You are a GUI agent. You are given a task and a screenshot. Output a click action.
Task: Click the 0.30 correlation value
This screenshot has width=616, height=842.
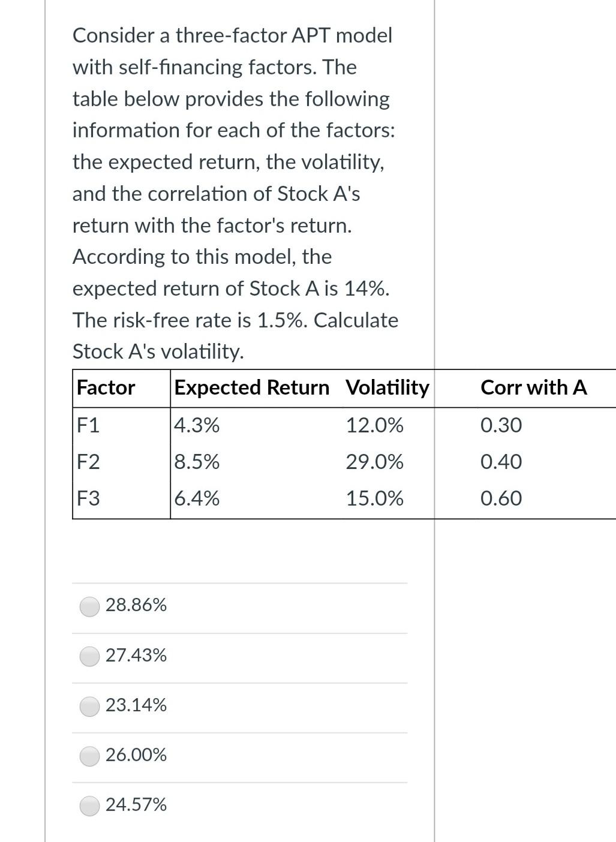(x=501, y=426)
